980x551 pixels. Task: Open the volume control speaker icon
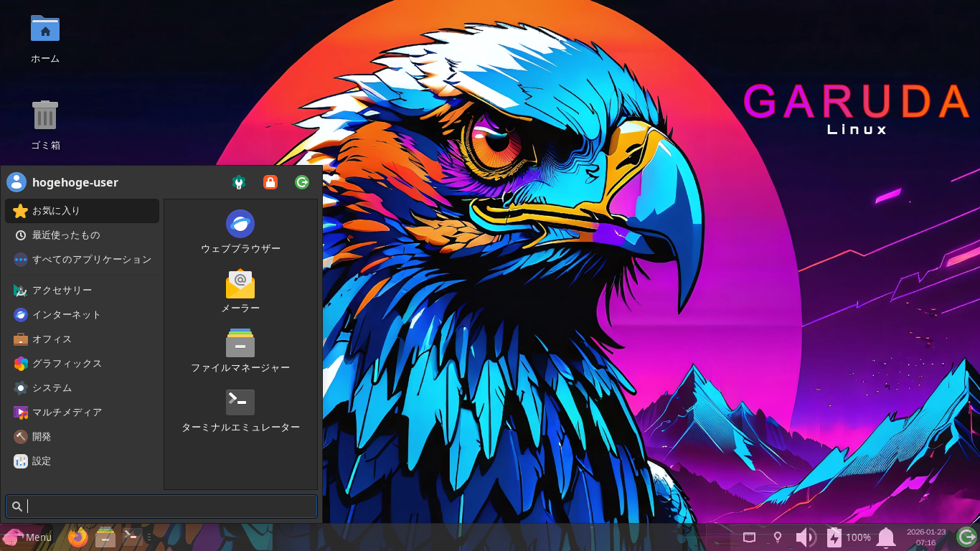(x=806, y=537)
